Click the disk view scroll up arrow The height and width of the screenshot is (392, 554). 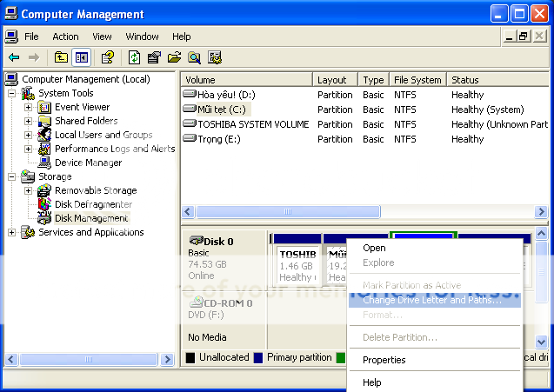coord(541,234)
